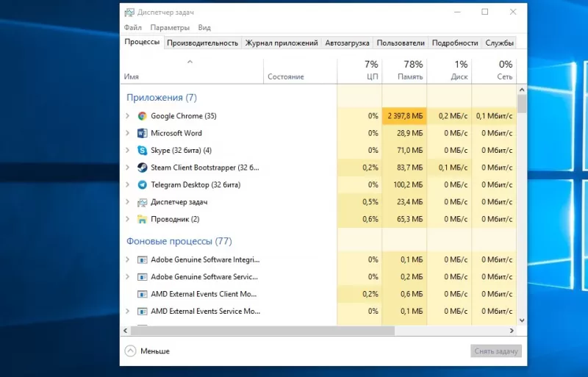Image resolution: width=588 pixels, height=377 pixels.
Task: Open the Параметры menu
Action: [170, 28]
